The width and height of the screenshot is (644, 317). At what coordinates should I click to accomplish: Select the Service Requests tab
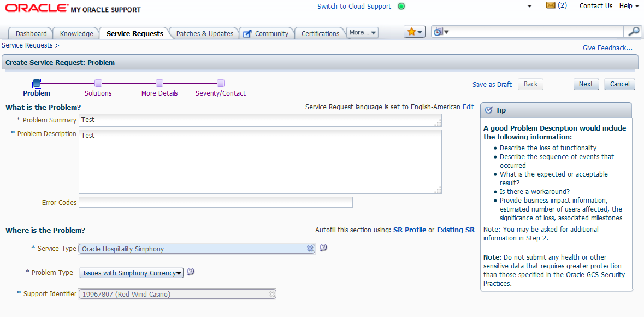135,34
